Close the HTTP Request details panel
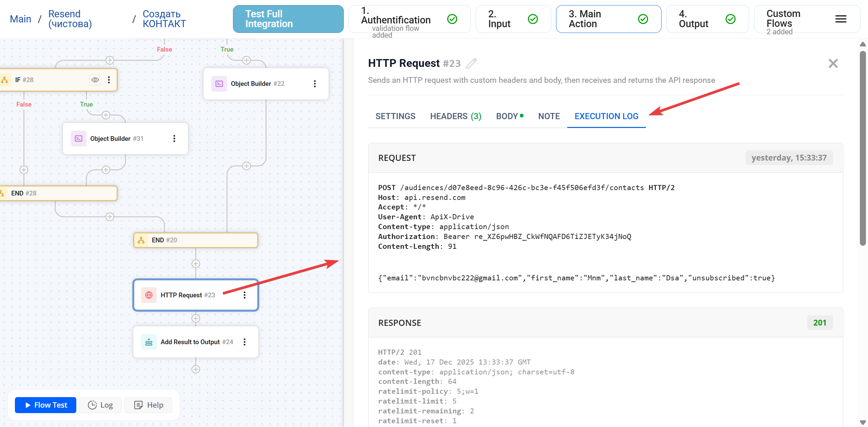Image resolution: width=868 pixels, height=427 pixels. [x=833, y=63]
